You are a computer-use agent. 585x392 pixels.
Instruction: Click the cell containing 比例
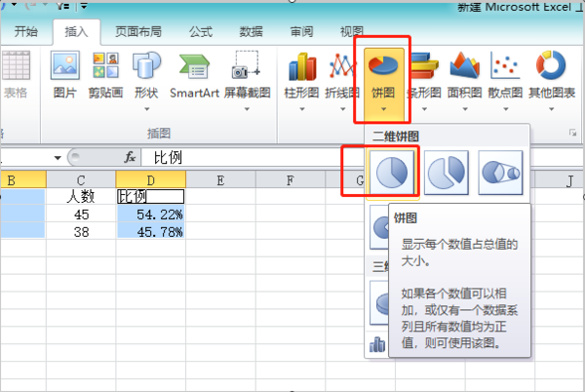tap(151, 197)
